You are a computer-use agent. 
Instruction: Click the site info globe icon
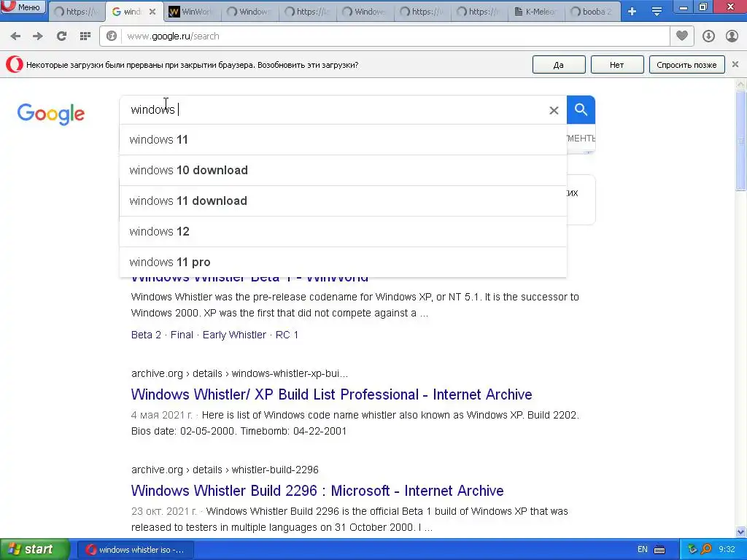pos(112,36)
